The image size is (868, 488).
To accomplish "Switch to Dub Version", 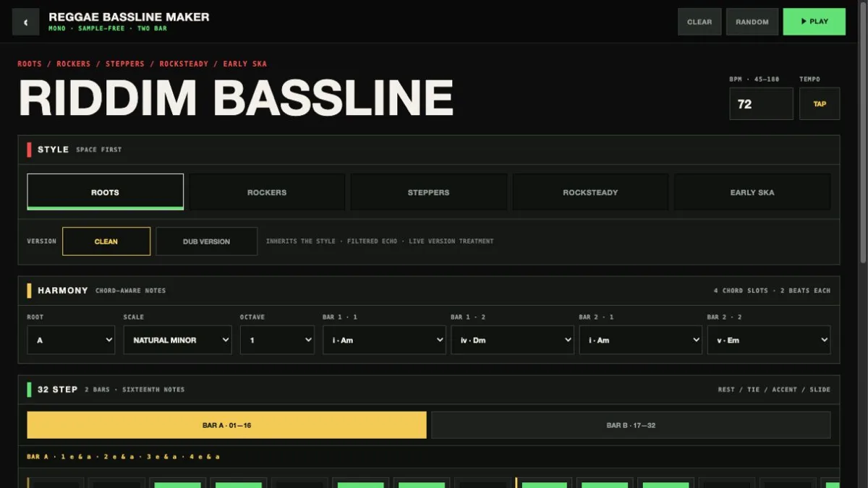I will [x=206, y=241].
